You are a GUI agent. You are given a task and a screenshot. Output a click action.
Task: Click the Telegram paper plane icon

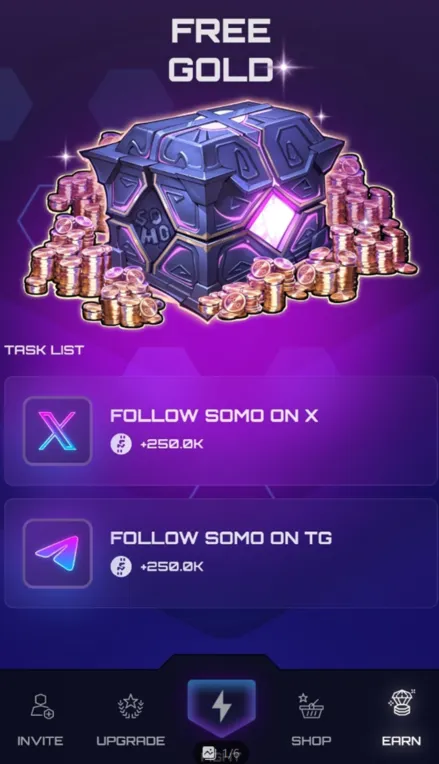coord(57,554)
